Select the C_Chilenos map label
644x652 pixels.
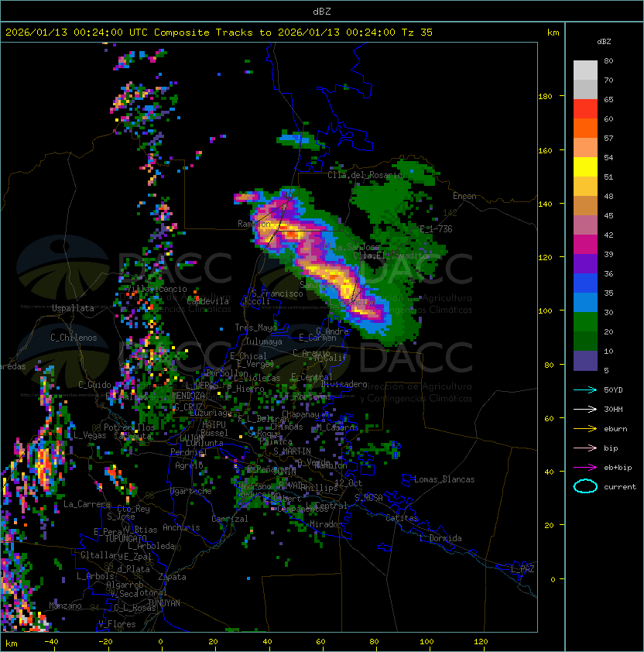click(74, 338)
